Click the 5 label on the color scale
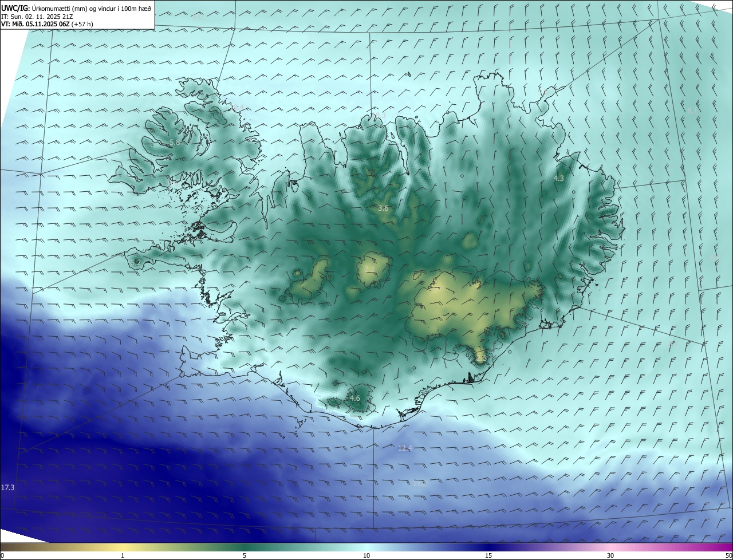This screenshot has width=733, height=560. 245,555
